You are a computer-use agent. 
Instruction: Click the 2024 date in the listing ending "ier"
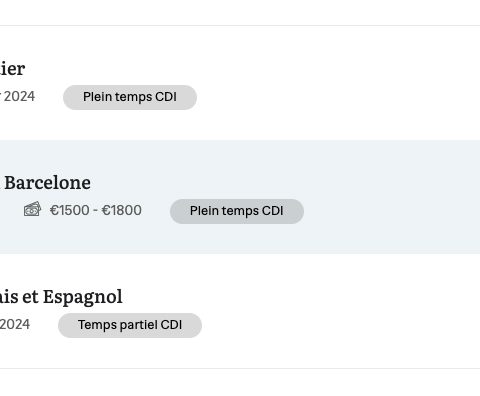click(x=17, y=96)
